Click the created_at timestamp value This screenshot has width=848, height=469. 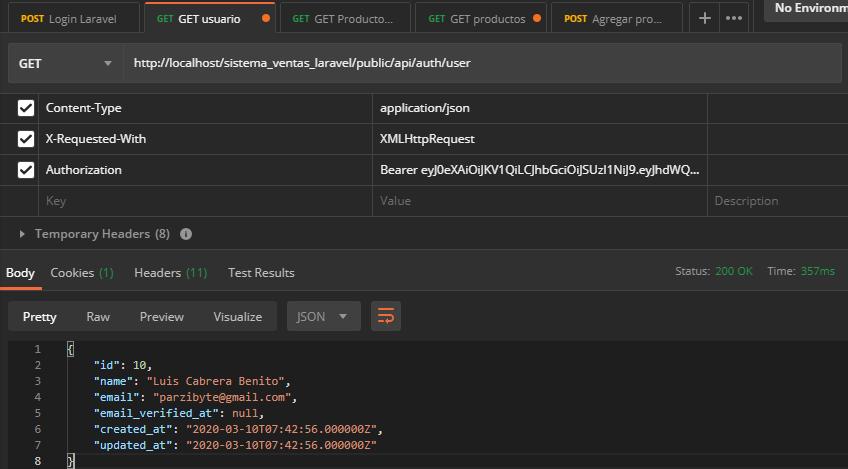tap(281, 429)
